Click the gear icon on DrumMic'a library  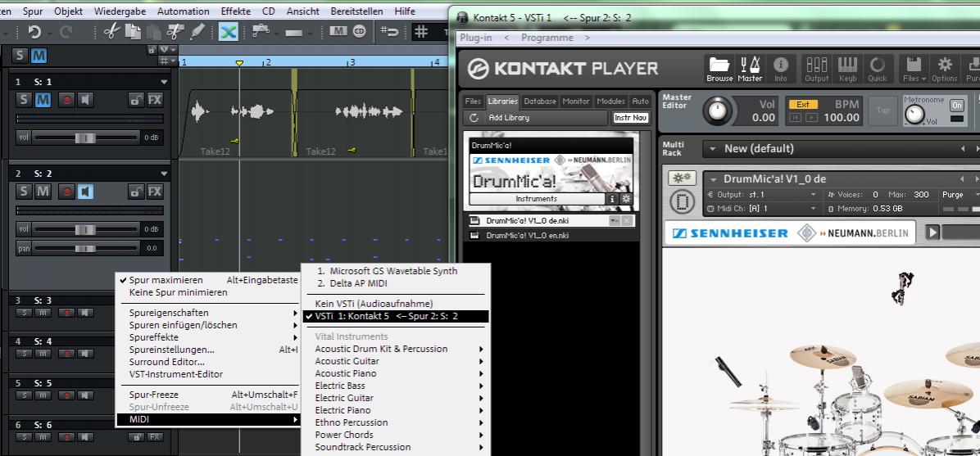(x=626, y=199)
